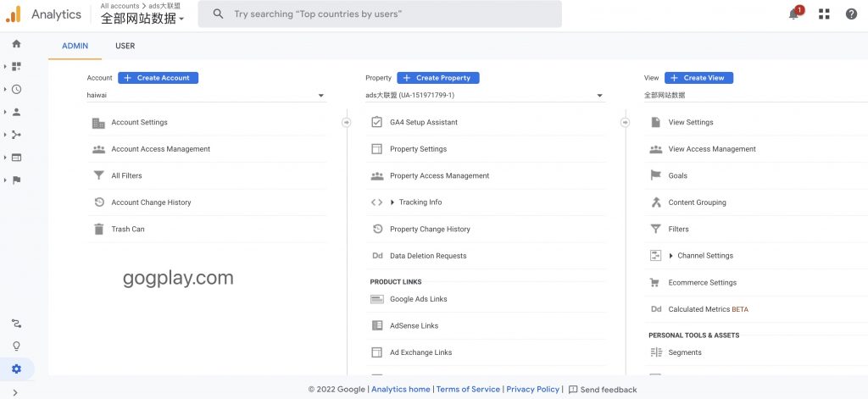
Task: Click the All Filters funnel icon
Action: pos(98,175)
